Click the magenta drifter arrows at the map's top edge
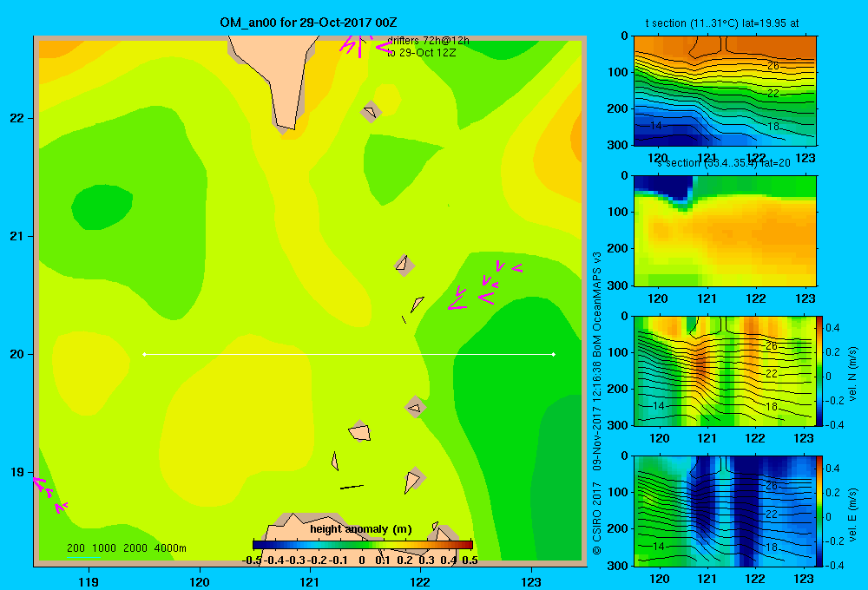 point(365,46)
